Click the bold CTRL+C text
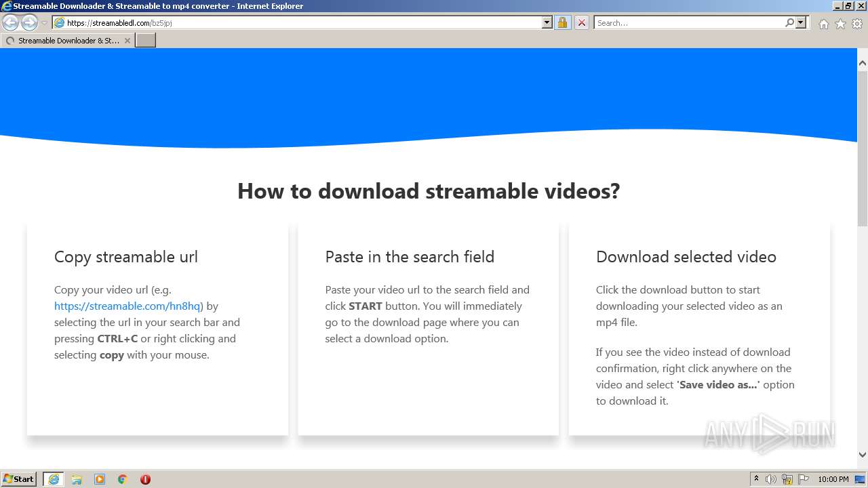 [117, 338]
